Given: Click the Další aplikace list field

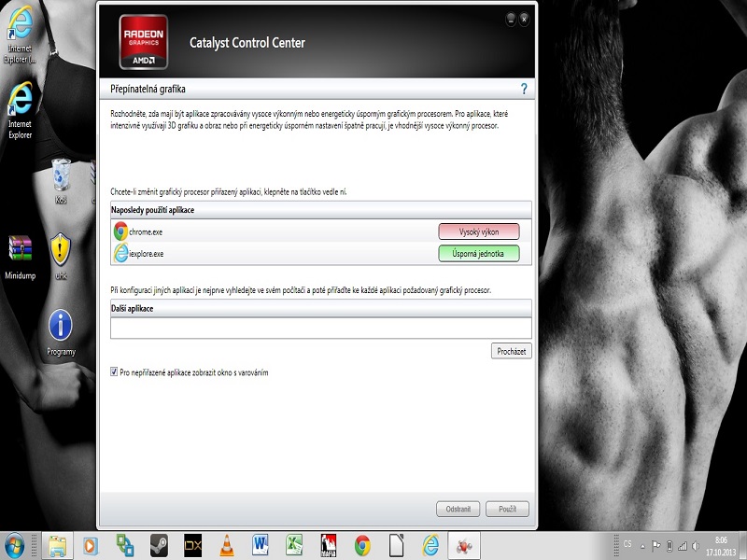Looking at the screenshot, I should coord(320,328).
